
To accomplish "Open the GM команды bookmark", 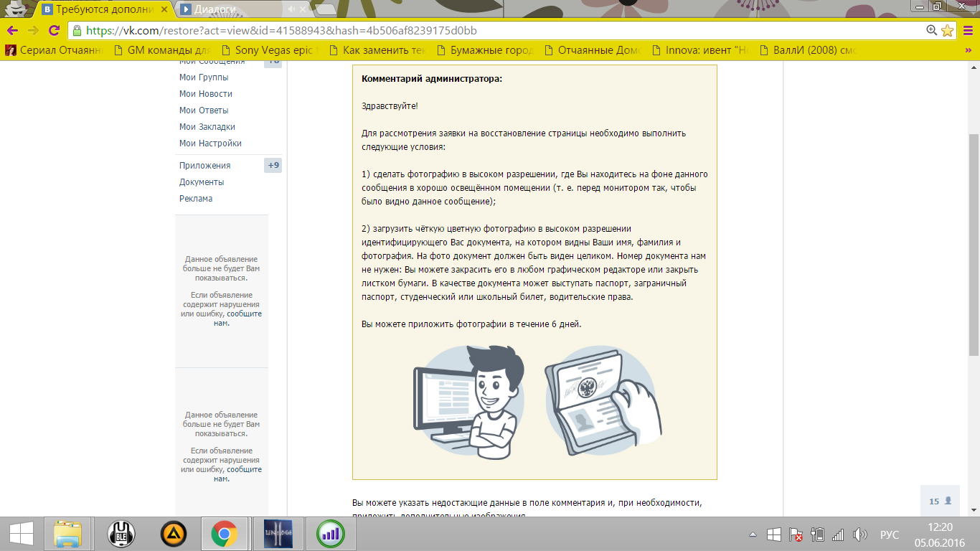I will click(163, 50).
